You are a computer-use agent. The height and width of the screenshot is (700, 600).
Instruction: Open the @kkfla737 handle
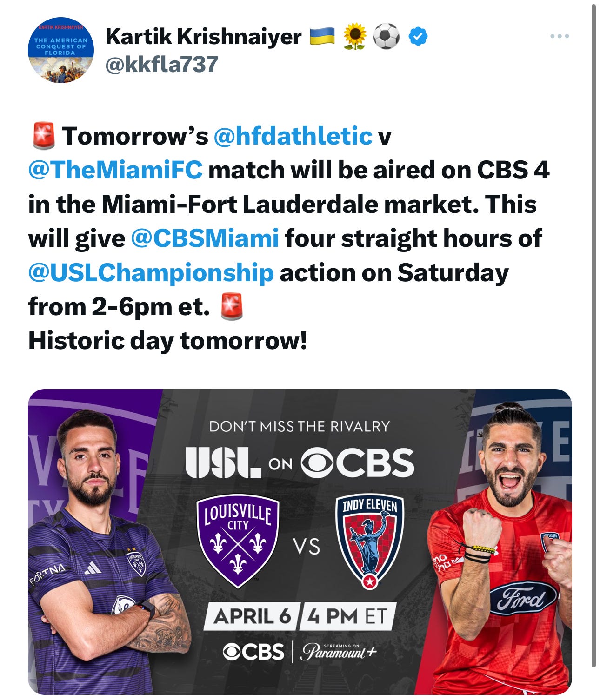tap(162, 64)
